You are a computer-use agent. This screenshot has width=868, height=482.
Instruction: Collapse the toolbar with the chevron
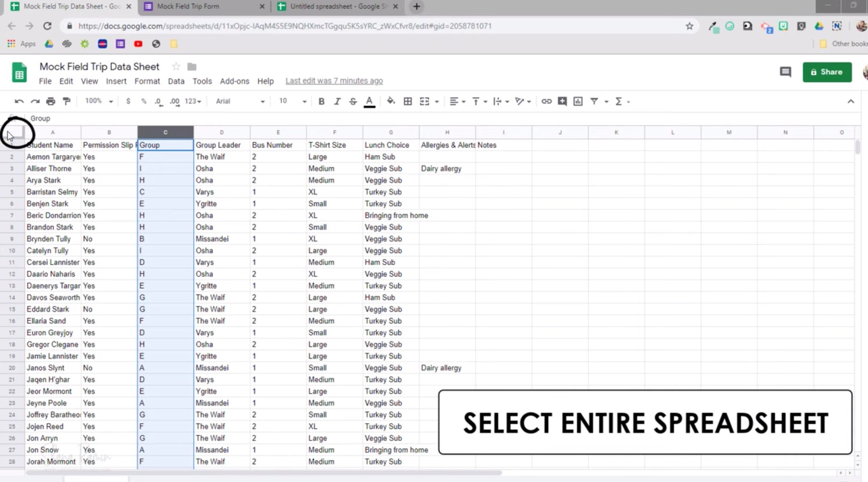click(851, 101)
